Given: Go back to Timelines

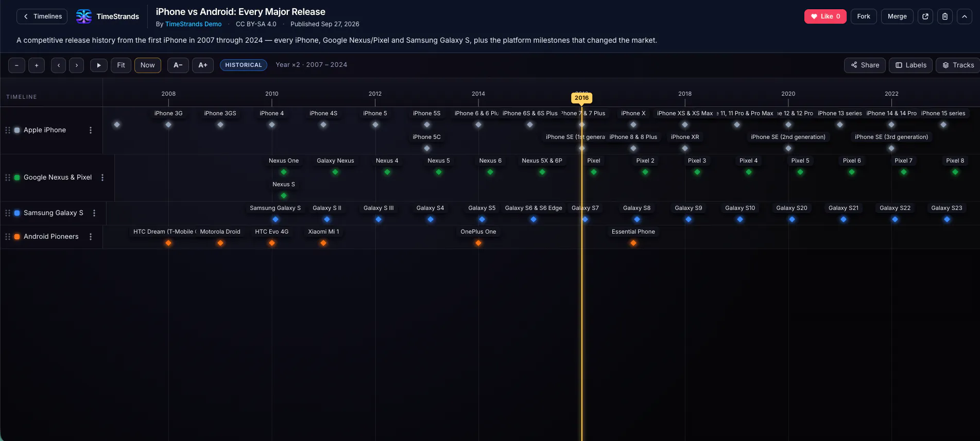Looking at the screenshot, I should 42,16.
